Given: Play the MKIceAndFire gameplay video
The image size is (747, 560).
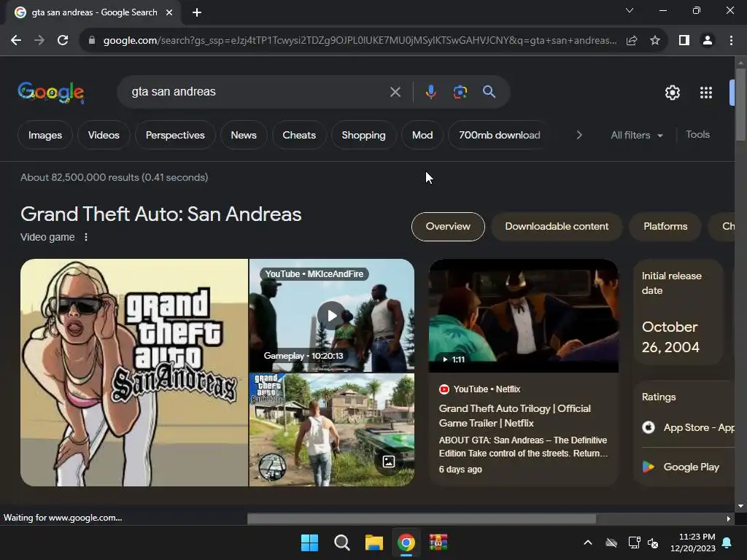Looking at the screenshot, I should coord(332,315).
